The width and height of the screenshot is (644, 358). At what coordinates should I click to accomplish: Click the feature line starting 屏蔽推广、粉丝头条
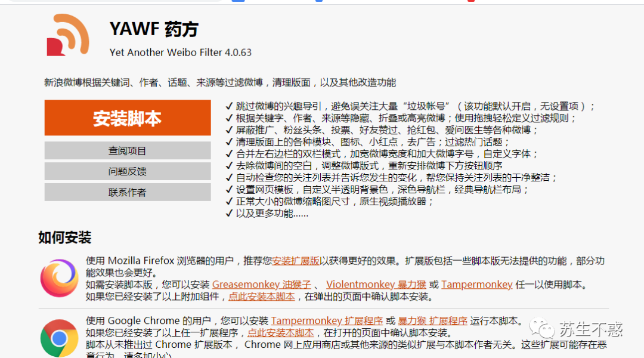[x=382, y=130]
